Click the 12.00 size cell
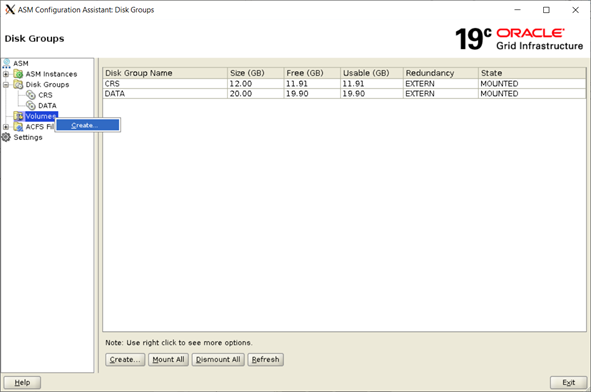The width and height of the screenshot is (591, 392). pyautogui.click(x=256, y=83)
